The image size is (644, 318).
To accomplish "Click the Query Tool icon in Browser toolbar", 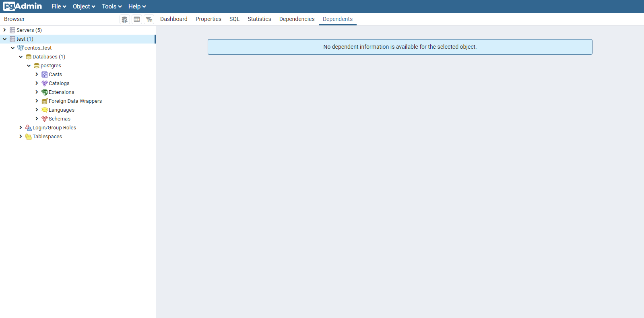I will [125, 19].
